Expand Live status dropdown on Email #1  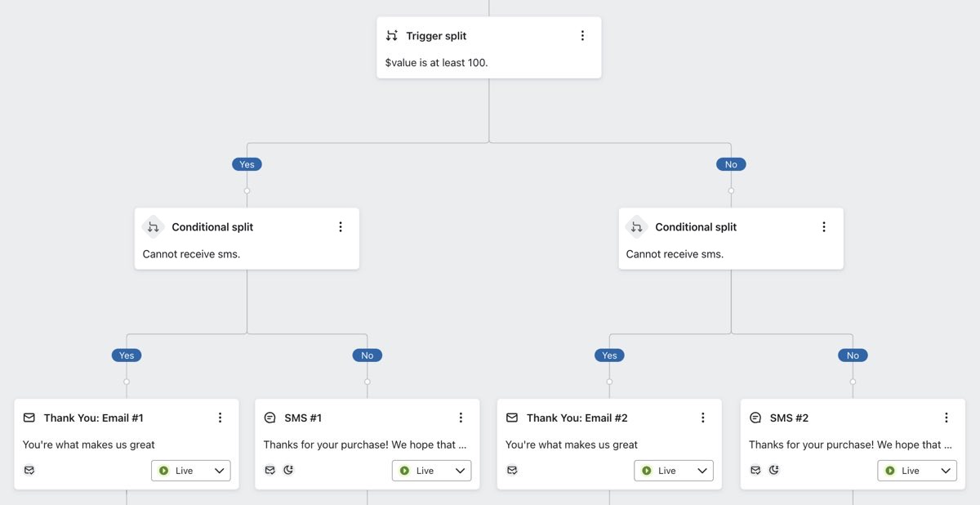click(191, 471)
